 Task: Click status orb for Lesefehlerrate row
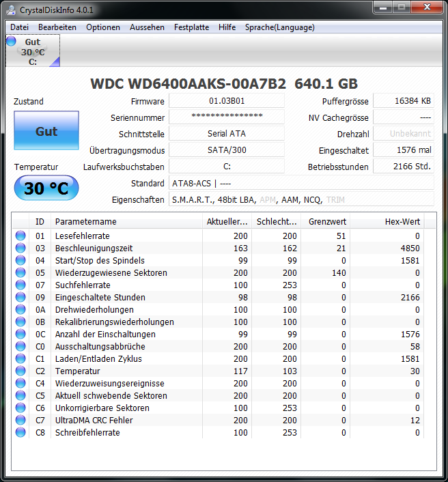(x=20, y=236)
